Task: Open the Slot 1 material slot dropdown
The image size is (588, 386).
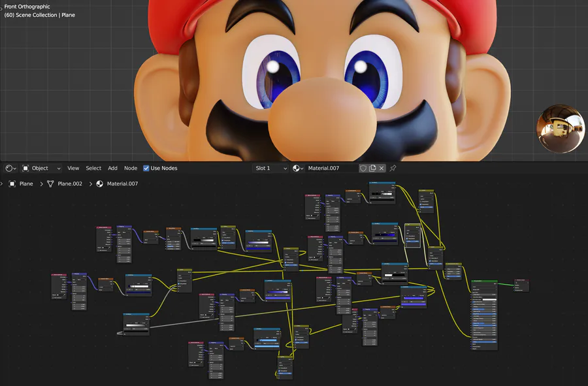Action: [x=270, y=169]
